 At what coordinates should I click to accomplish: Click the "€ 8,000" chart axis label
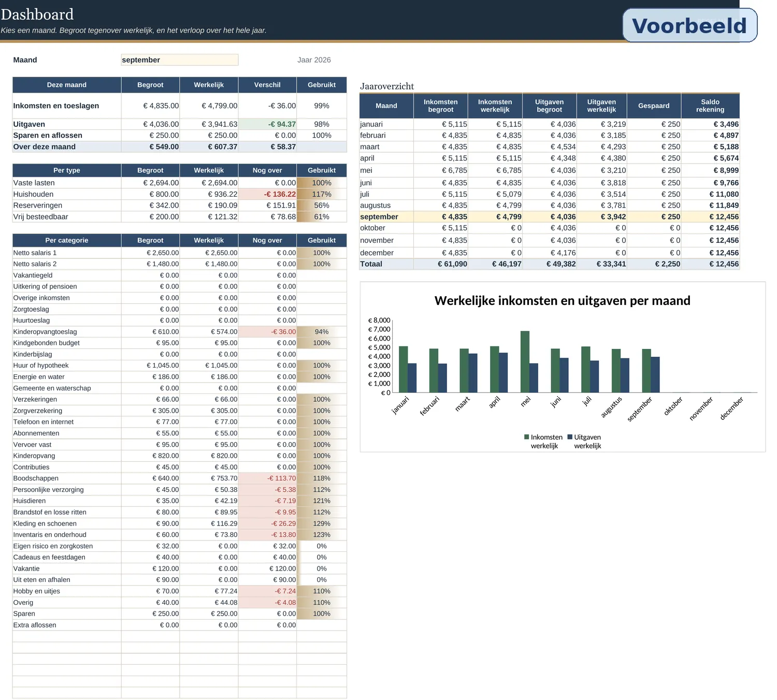379,320
